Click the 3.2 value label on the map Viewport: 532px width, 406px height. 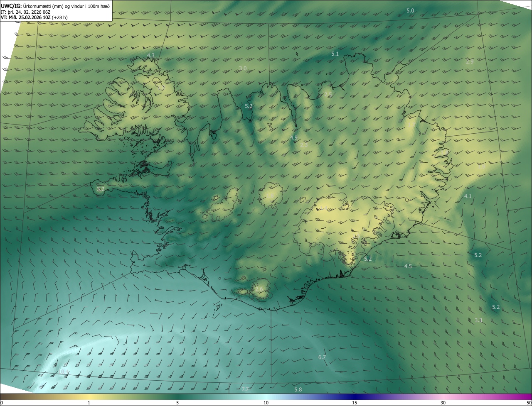click(x=101, y=189)
